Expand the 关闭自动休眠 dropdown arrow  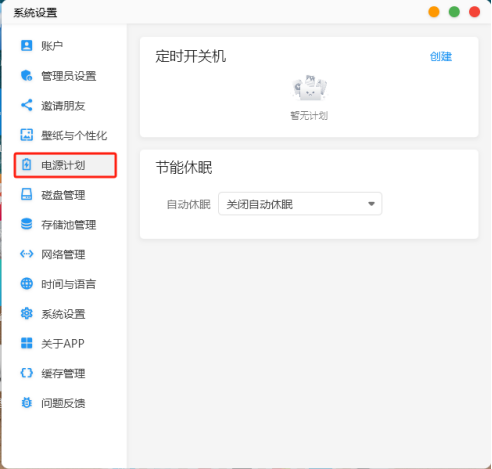tap(371, 204)
